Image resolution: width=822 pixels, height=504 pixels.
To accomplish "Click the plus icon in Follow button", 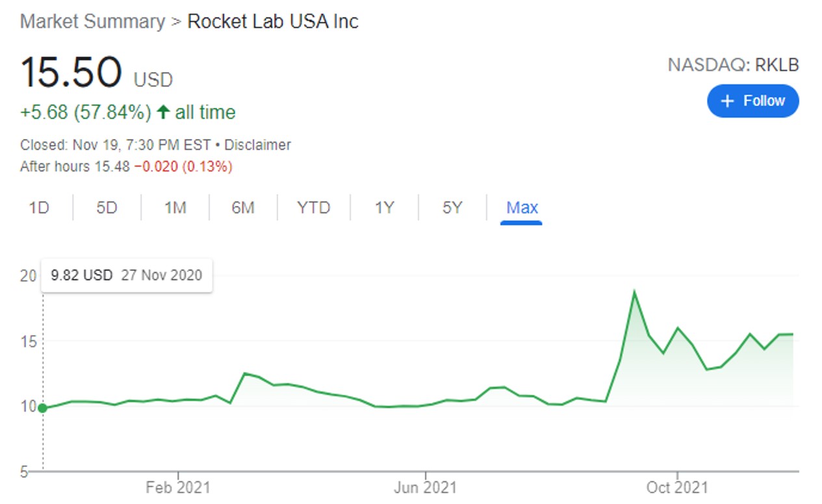I will pyautogui.click(x=728, y=101).
